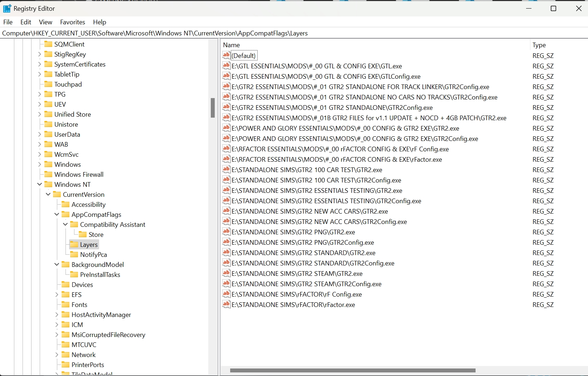Expand the StigRegKey key
This screenshot has width=588, height=376.
[x=39, y=54]
